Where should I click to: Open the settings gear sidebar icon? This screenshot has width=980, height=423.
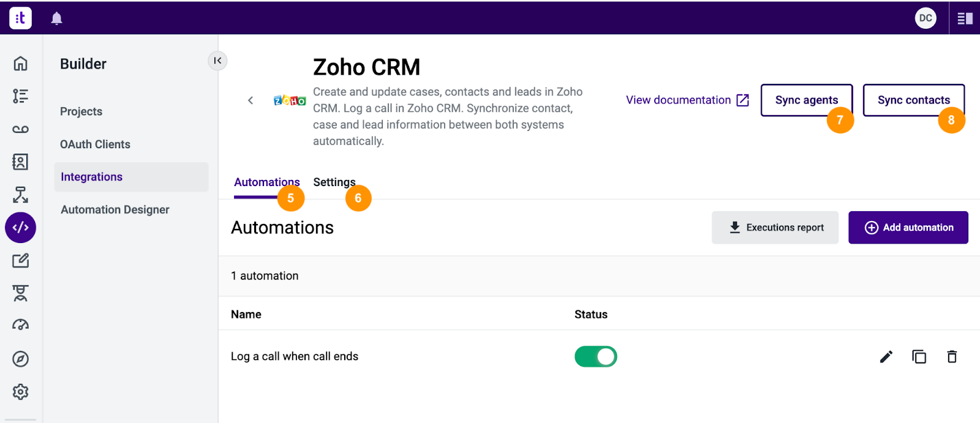(21, 392)
